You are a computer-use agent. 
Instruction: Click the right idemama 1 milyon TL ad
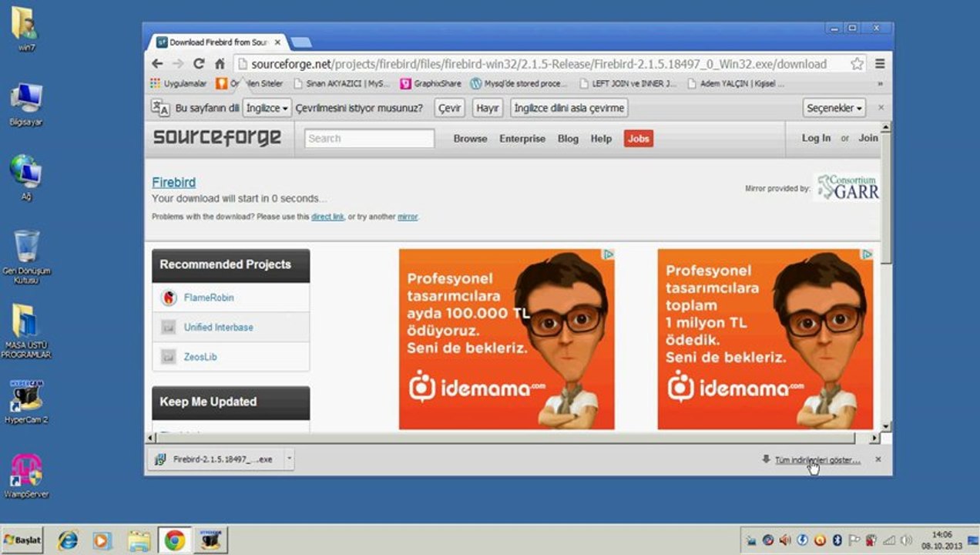click(x=765, y=339)
